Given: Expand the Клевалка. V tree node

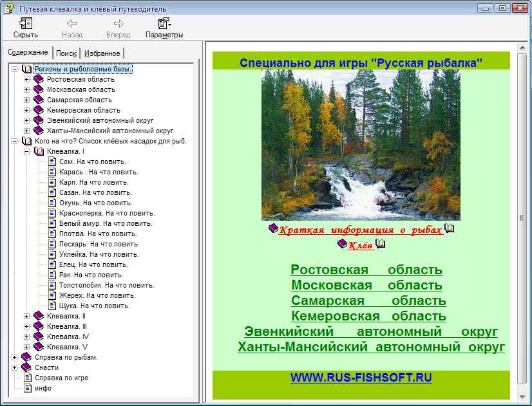Looking at the screenshot, I should coord(26,347).
